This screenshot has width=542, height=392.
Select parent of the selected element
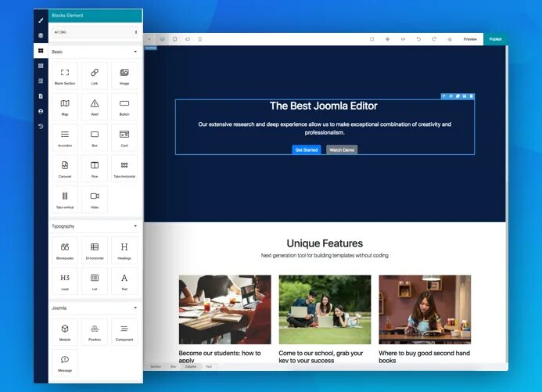pos(444,96)
